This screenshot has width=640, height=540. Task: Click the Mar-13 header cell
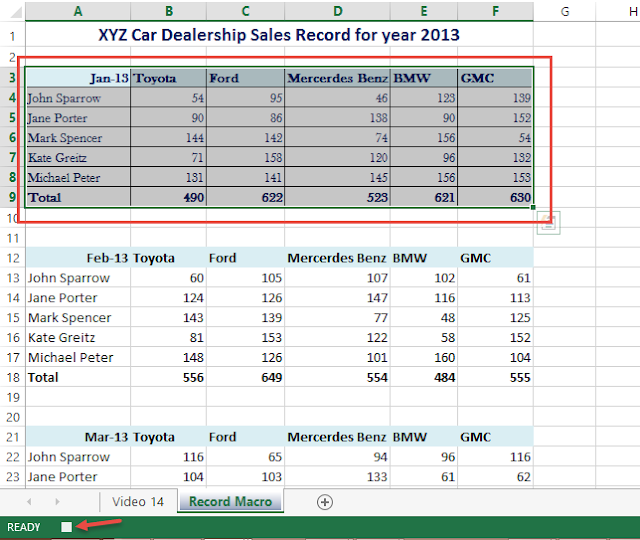(x=78, y=437)
